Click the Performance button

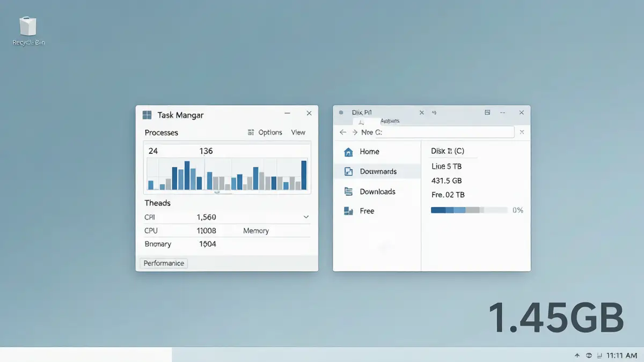(x=164, y=263)
